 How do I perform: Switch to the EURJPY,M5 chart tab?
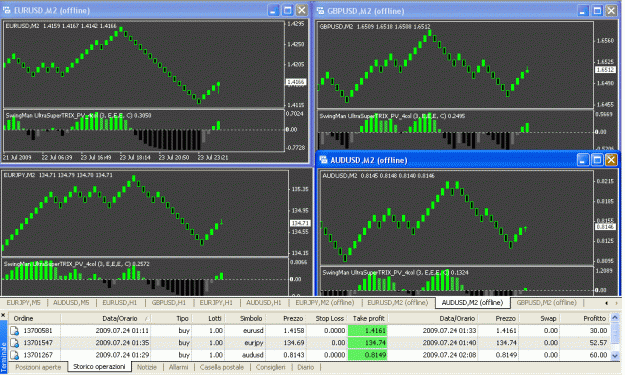(24, 303)
